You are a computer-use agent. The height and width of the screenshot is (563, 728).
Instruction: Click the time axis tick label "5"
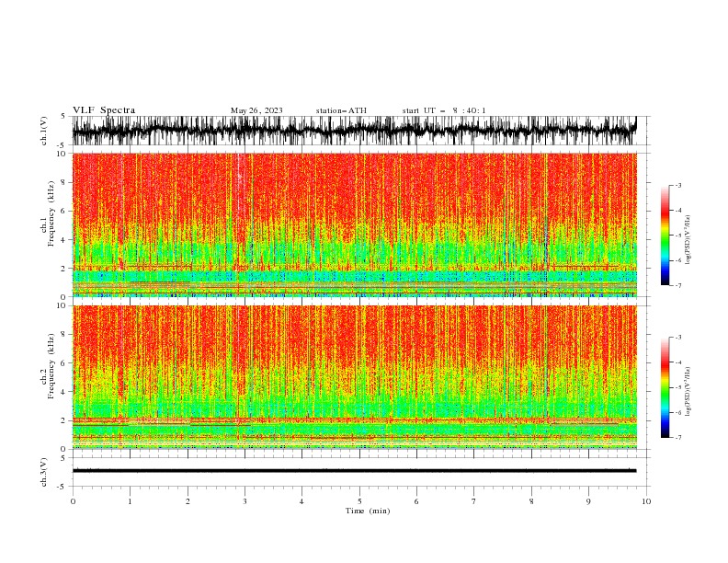click(x=359, y=501)
